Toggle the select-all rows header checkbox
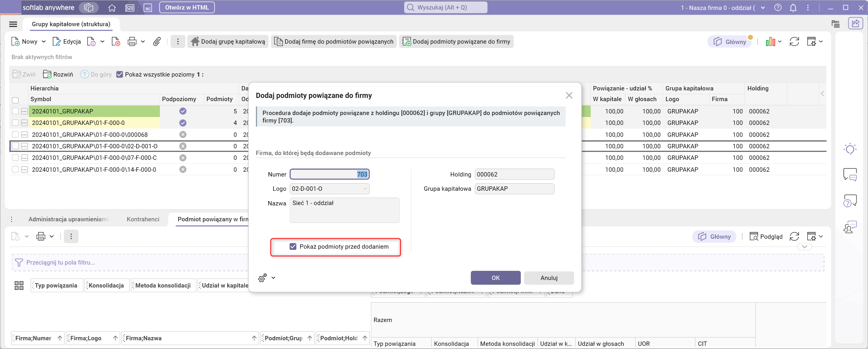The image size is (868, 349). point(15,100)
